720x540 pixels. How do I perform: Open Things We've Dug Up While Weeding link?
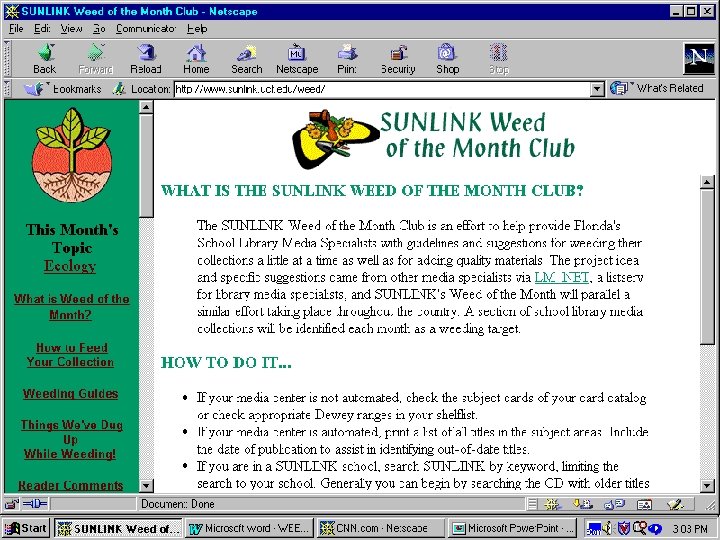point(71,439)
